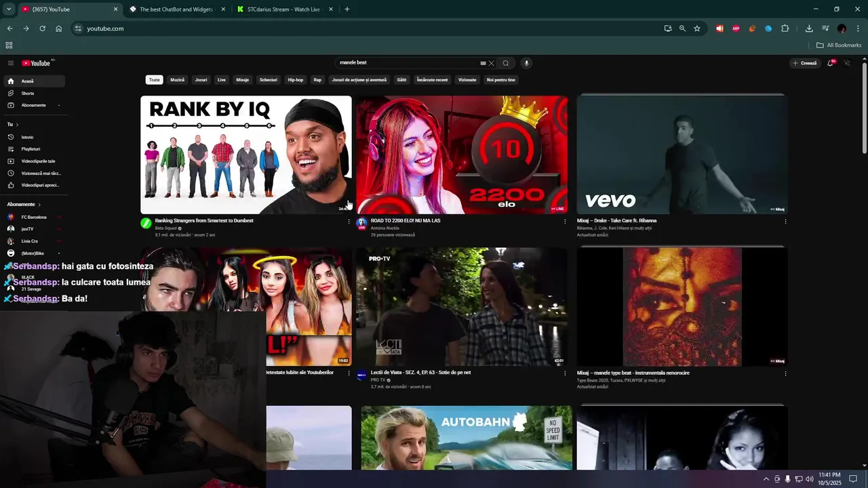
Task: Open browser zoom magnifier icon
Action: point(682,28)
